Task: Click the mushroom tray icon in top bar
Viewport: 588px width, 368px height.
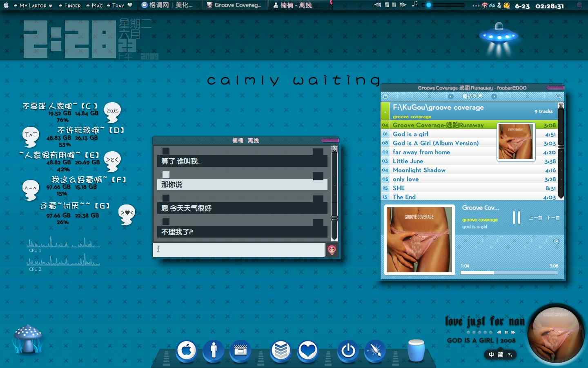Action: click(x=485, y=5)
